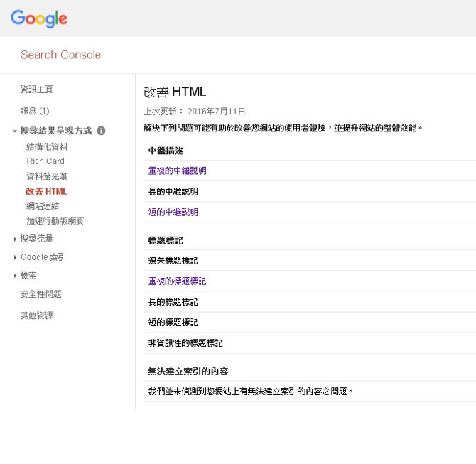Click the Google logo
This screenshot has width=476, height=464.
pyautogui.click(x=39, y=18)
